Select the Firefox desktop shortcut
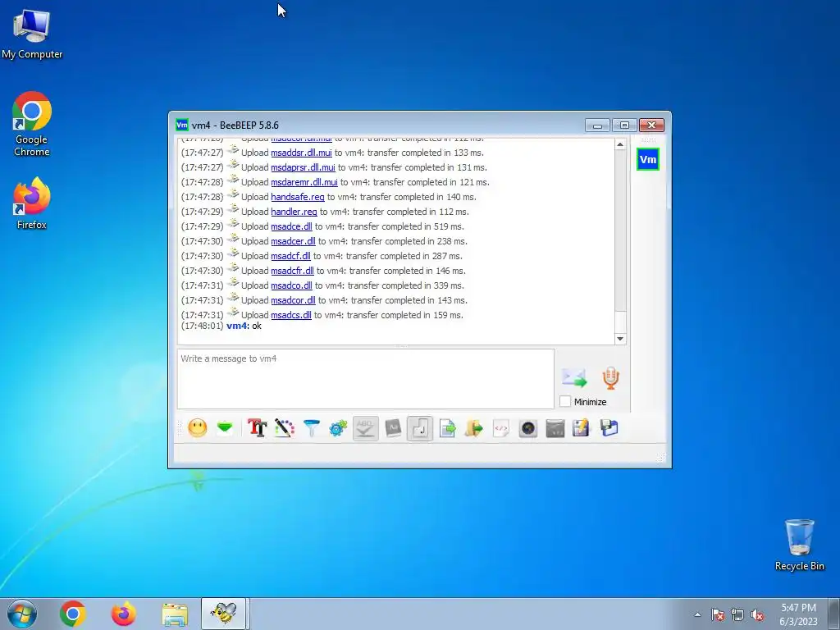The width and height of the screenshot is (840, 630). coord(32,203)
